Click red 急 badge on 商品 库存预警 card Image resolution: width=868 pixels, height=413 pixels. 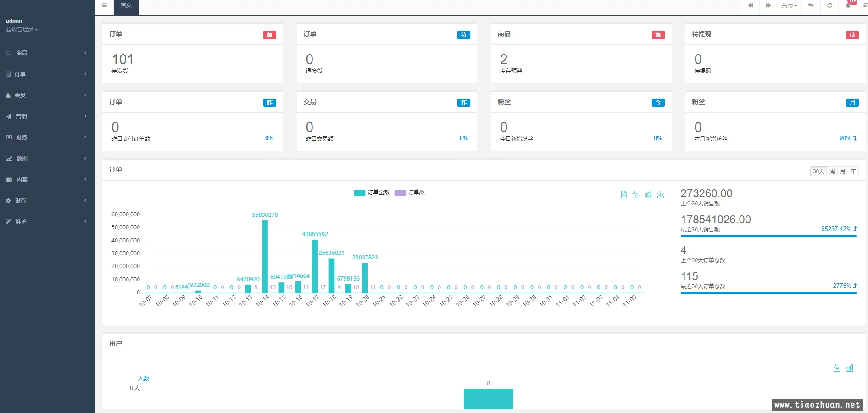click(658, 35)
